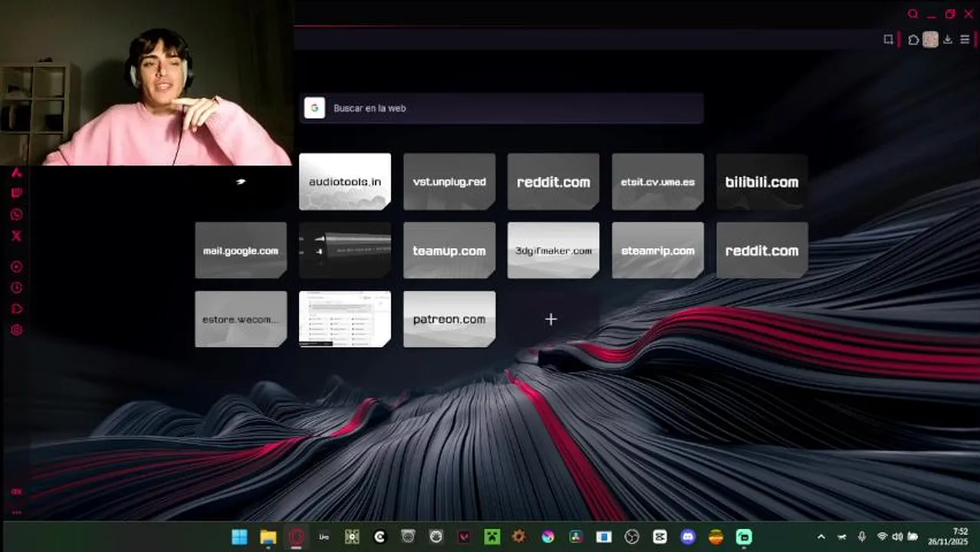Open the estore.wecom speed dial tile
Image resolution: width=980 pixels, height=552 pixels.
coord(241,319)
